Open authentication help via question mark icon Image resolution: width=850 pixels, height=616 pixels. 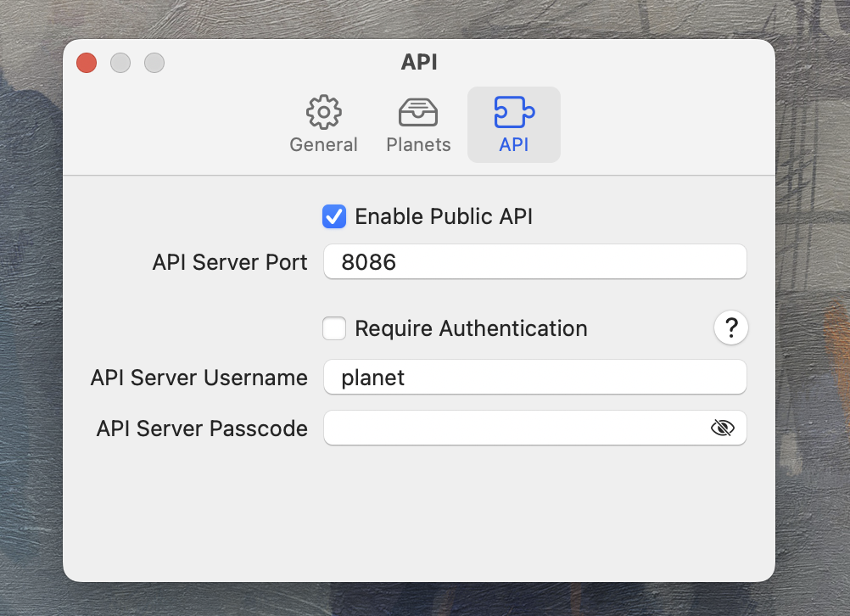click(x=730, y=328)
